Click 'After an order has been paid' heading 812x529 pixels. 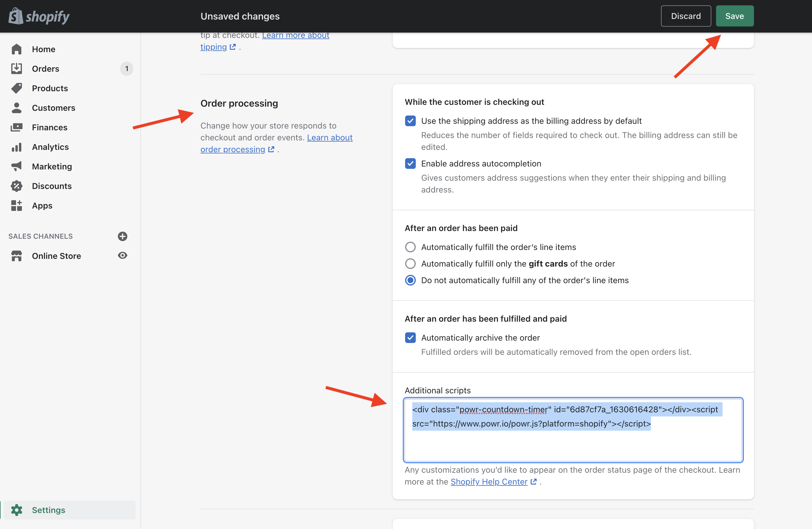(x=461, y=228)
